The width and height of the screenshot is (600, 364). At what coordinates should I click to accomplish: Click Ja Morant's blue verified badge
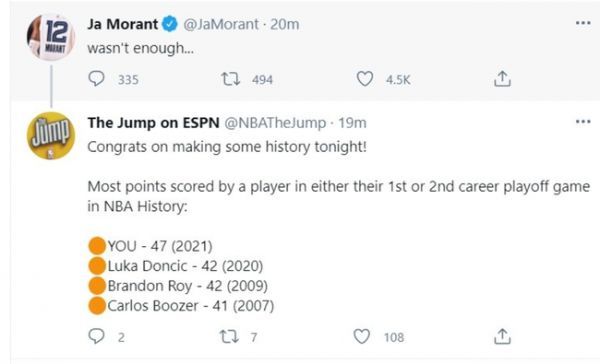coord(170,24)
